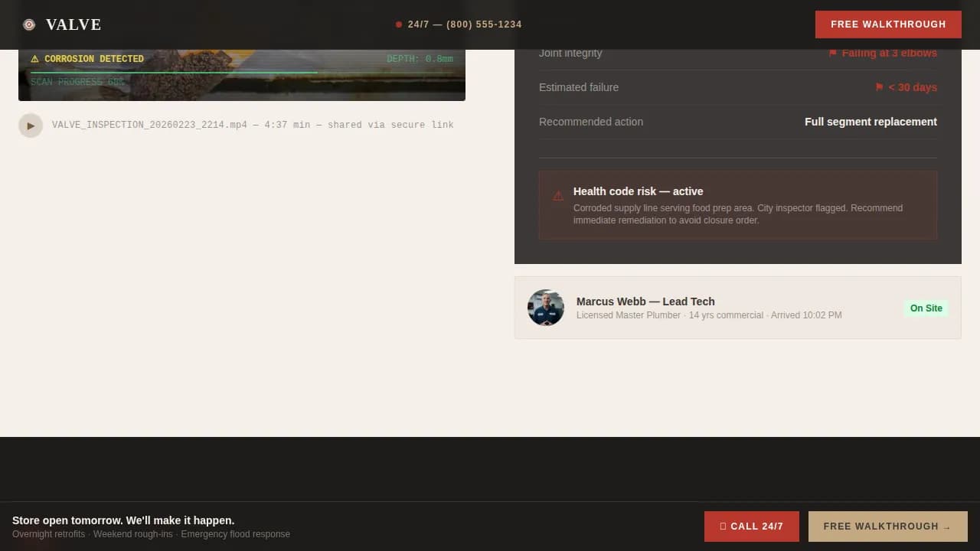
Task: Play the VALVE_INSPECTION video
Action: coord(31,126)
